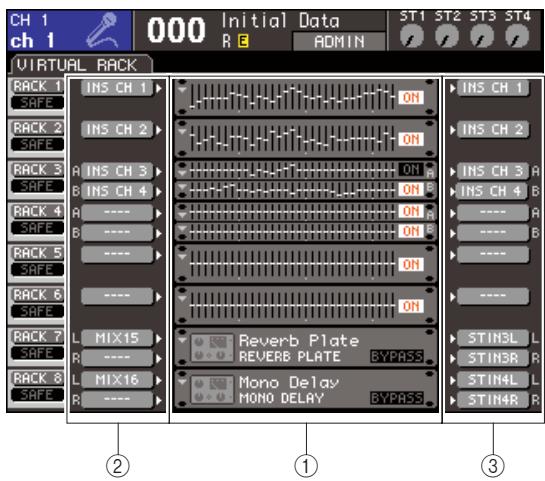
Task: Open input patch INS CH 1 for Rack 1
Action: click(x=117, y=88)
